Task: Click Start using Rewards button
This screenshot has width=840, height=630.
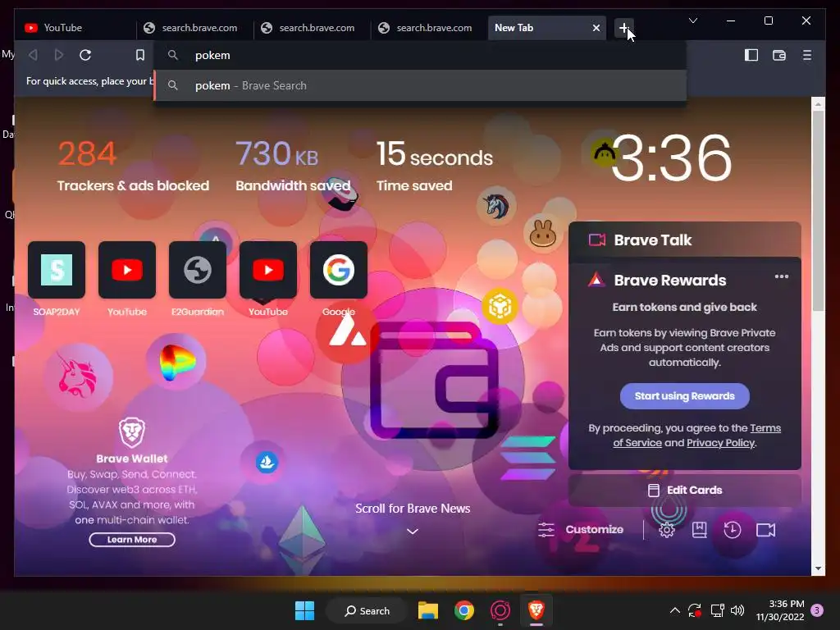Action: point(684,396)
